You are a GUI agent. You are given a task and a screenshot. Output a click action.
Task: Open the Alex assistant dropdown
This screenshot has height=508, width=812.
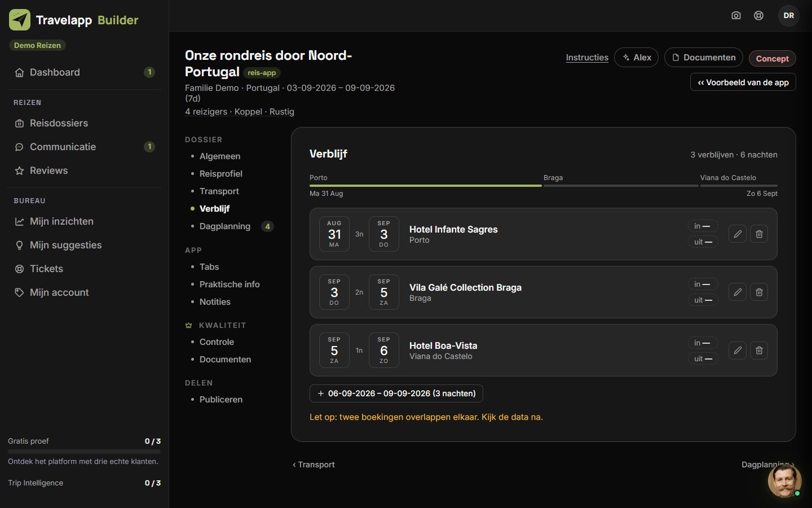[636, 58]
